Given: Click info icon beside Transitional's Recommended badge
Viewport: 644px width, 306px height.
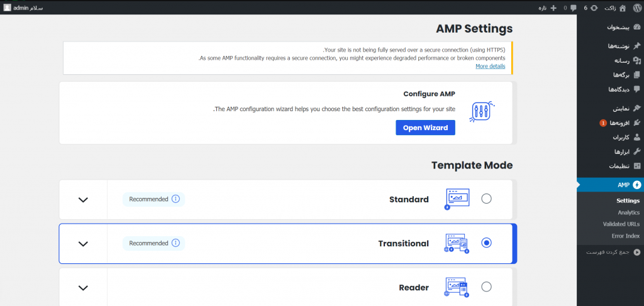Looking at the screenshot, I should coord(175,243).
